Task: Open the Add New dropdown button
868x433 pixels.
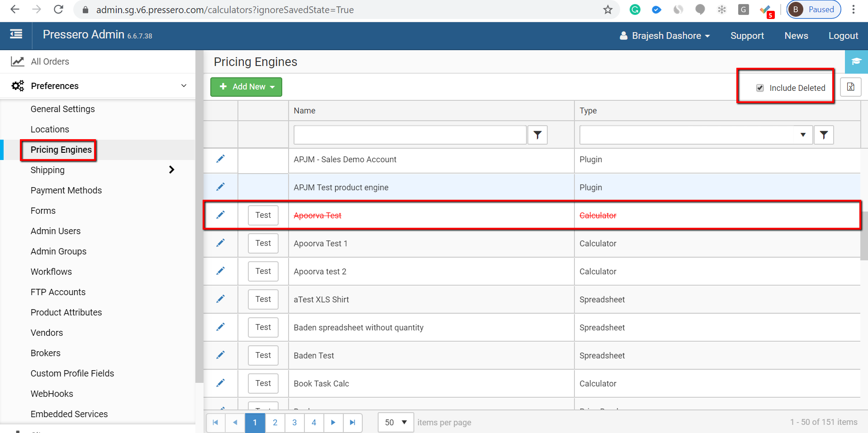Action: 246,87
